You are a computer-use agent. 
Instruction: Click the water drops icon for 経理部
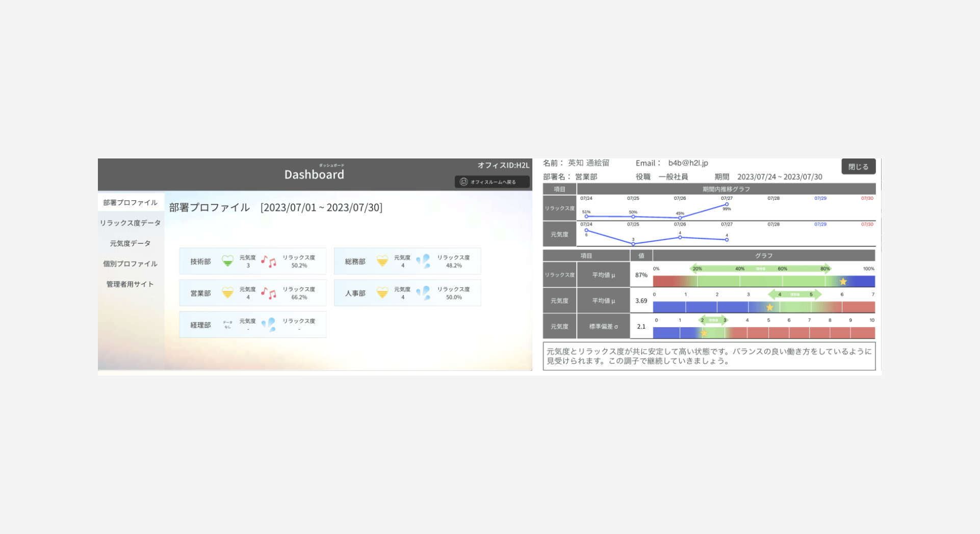269,325
